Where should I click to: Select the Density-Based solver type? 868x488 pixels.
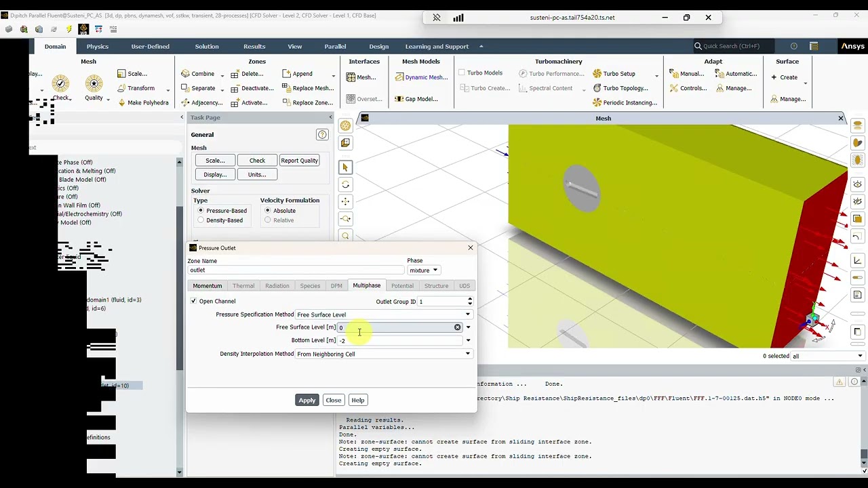[201, 220]
